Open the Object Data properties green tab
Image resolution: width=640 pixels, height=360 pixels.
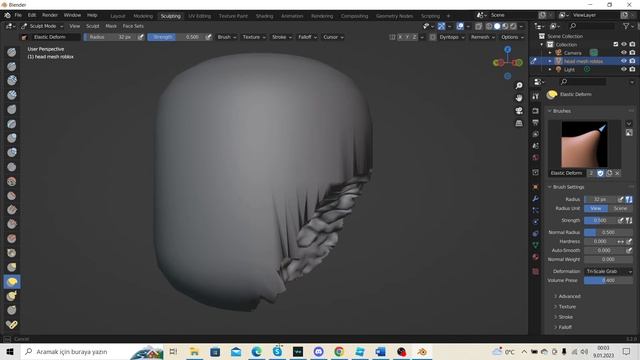click(536, 245)
